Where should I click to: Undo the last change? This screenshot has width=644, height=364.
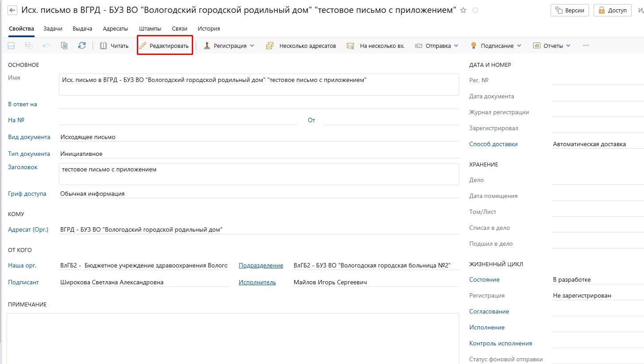[x=47, y=46]
